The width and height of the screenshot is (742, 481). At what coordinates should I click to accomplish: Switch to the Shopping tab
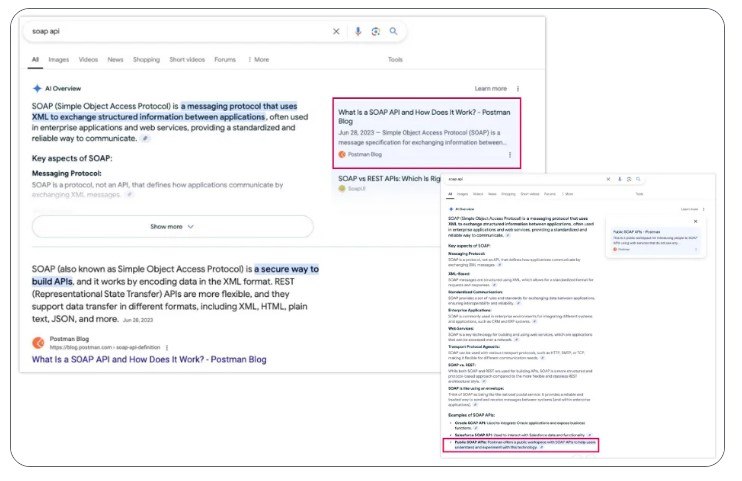coord(146,60)
